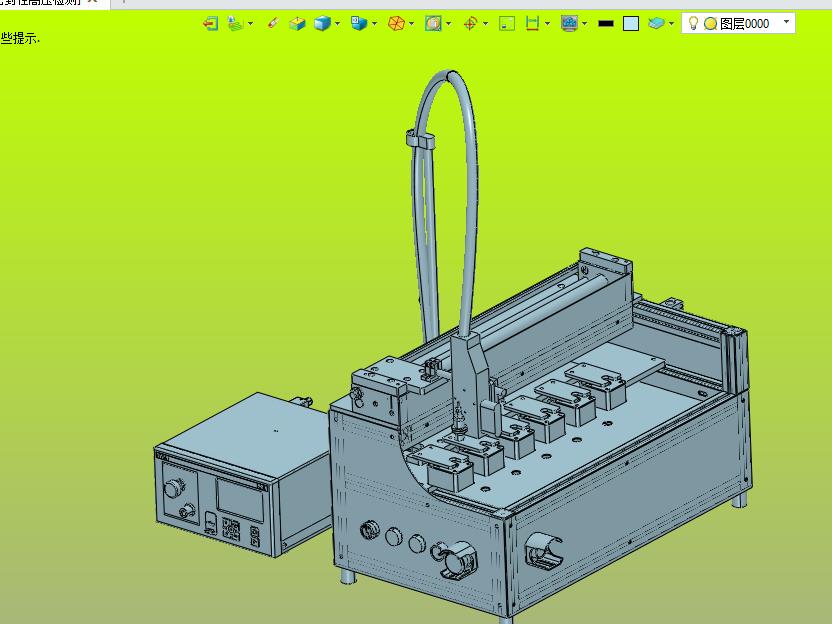Open dropdown arrow beside sketch plane icon
The image size is (832, 624).
coord(250,23)
